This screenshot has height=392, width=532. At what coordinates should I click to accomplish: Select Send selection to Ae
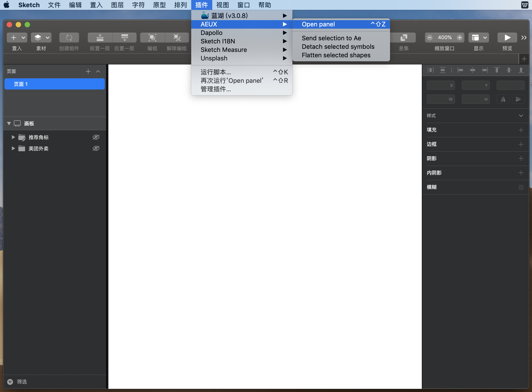pyautogui.click(x=331, y=38)
